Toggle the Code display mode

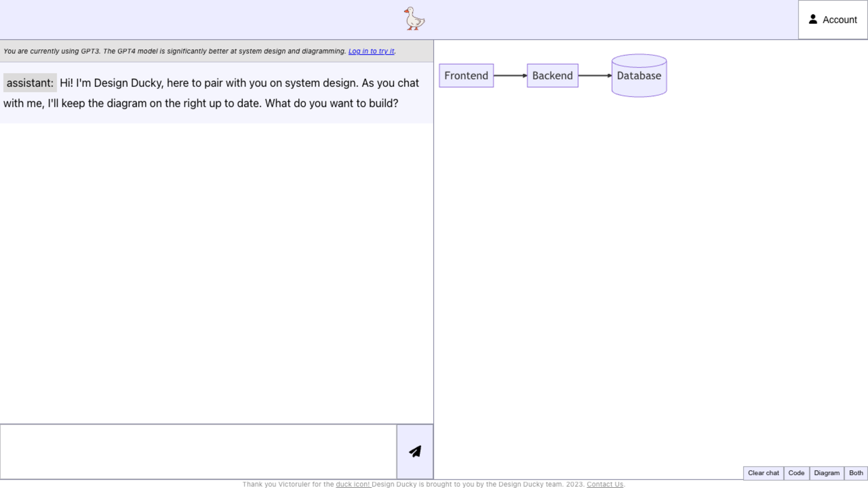point(797,472)
